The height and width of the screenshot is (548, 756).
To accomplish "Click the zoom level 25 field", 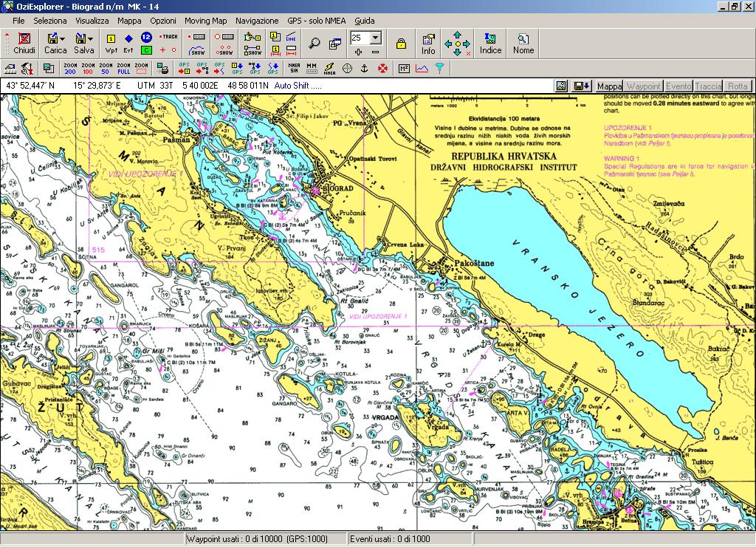I will tap(360, 38).
